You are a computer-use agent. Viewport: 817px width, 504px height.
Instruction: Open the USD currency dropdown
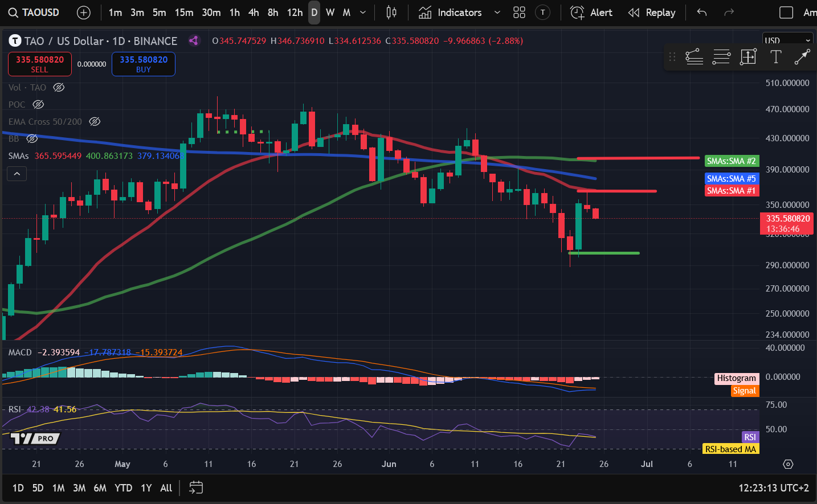[787, 40]
